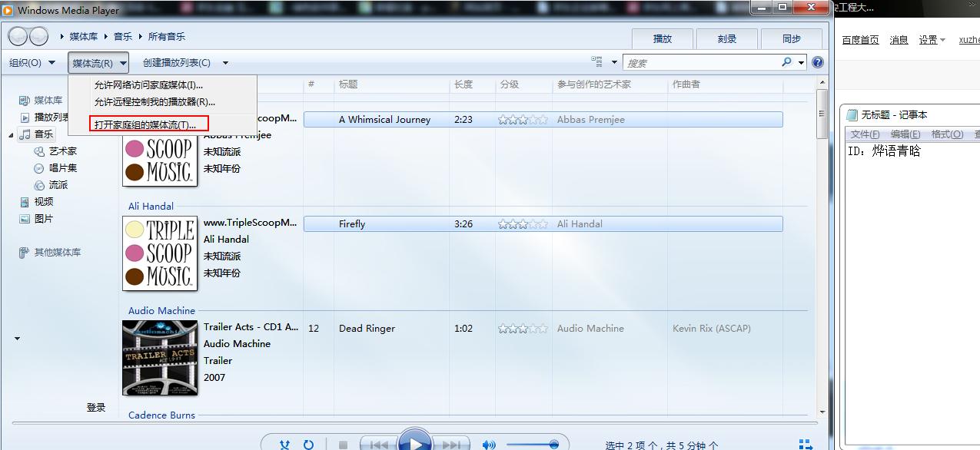Mute the volume speaker icon
The image size is (980, 450).
[x=489, y=445]
